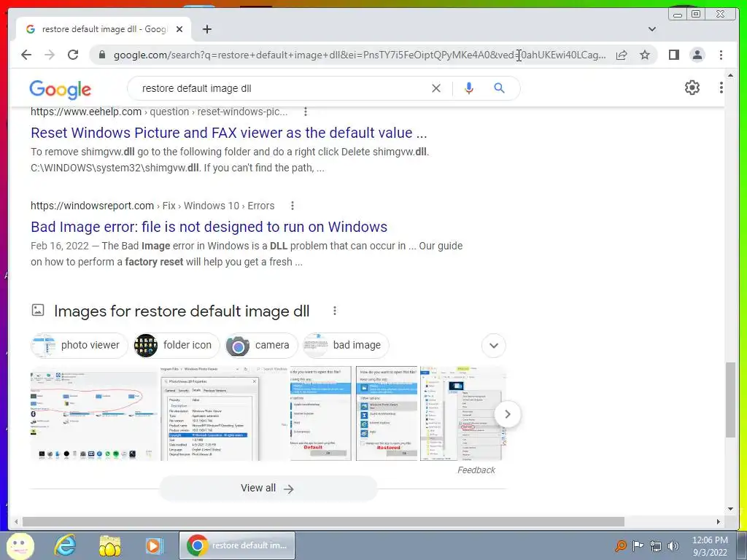Click the blue magnifier search icon
The width and height of the screenshot is (747, 560).
tap(499, 88)
